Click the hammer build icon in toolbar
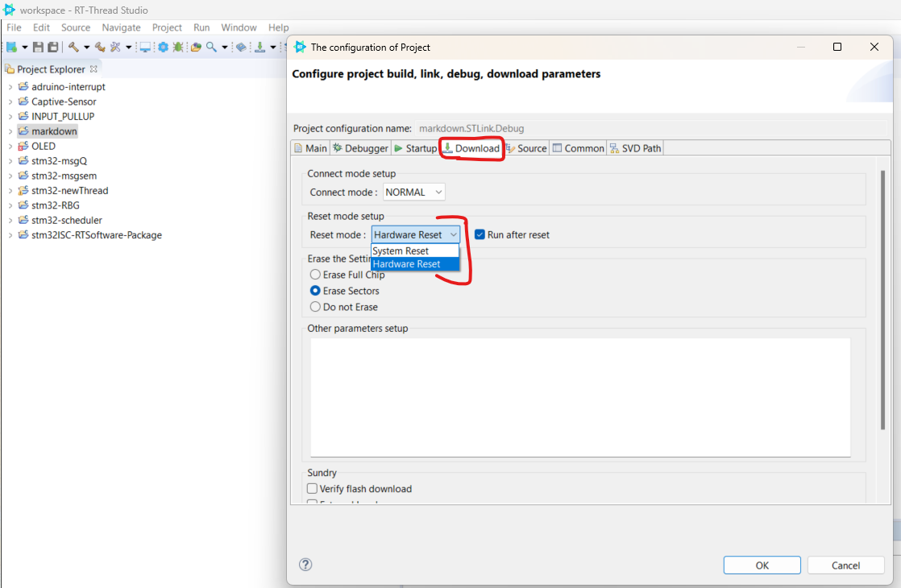901x588 pixels. click(73, 48)
